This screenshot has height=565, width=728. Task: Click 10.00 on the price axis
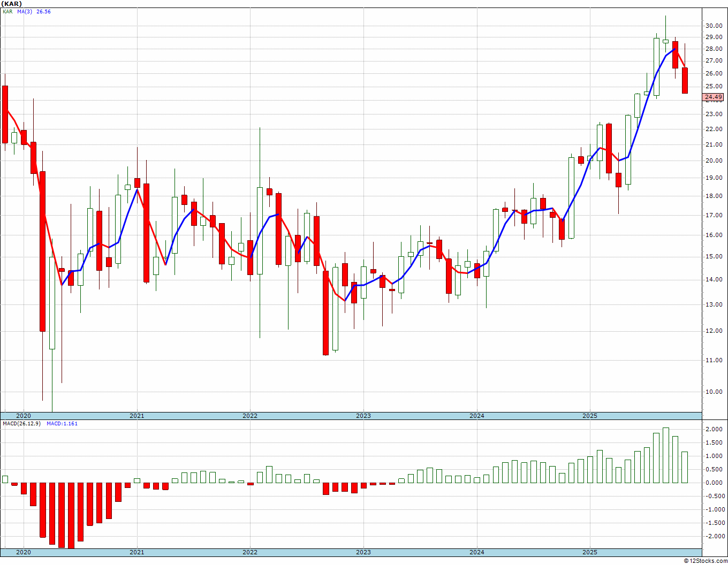pos(713,392)
